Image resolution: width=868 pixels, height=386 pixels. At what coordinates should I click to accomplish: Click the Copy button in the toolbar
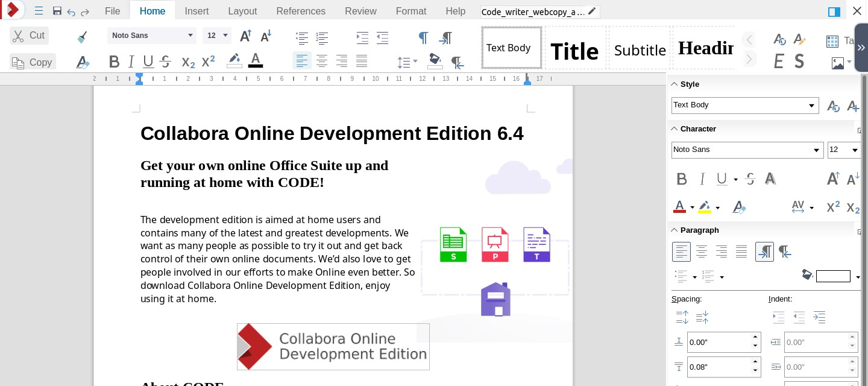coord(33,62)
